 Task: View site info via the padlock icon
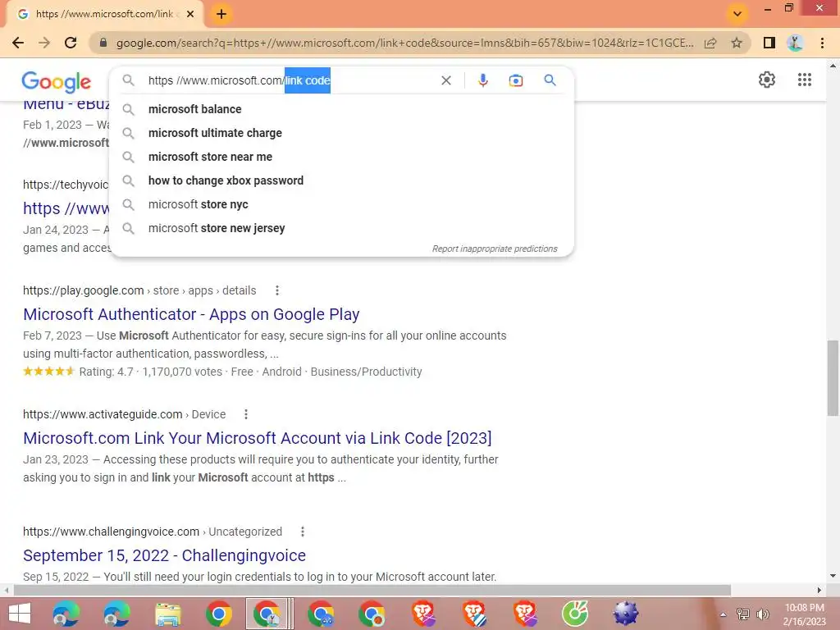point(103,43)
